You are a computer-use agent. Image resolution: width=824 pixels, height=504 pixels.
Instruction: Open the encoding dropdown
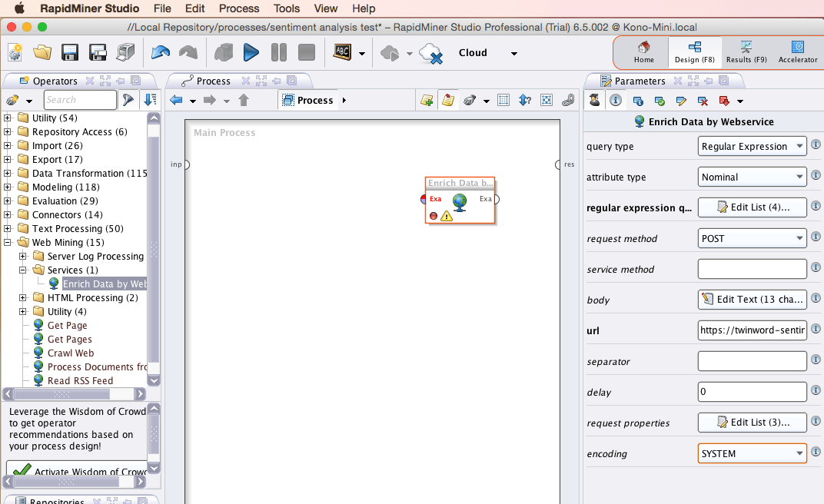(x=752, y=453)
